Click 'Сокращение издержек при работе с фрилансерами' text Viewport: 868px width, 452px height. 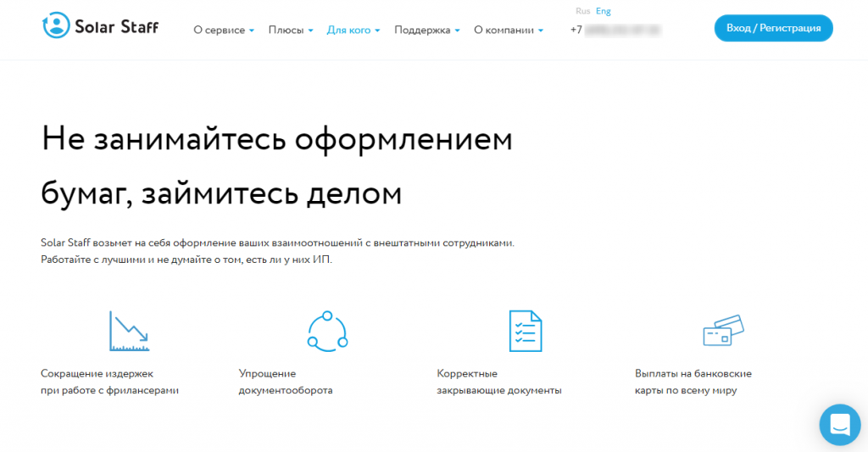pos(109,382)
